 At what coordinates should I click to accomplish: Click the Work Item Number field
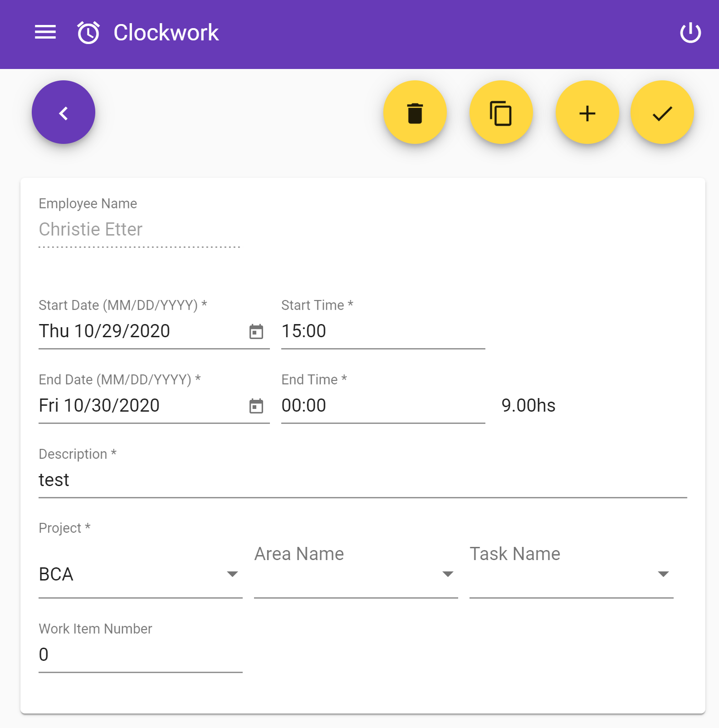click(x=141, y=655)
